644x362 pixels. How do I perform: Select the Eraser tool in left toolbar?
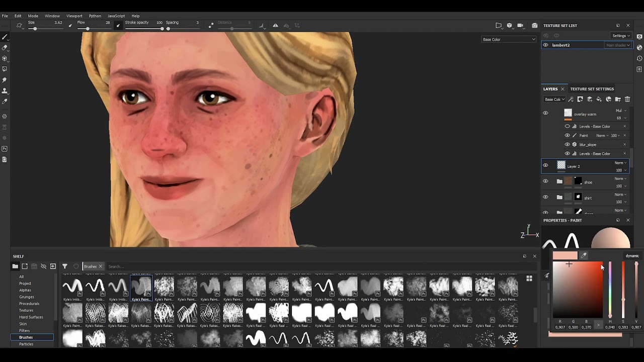pos(5,48)
